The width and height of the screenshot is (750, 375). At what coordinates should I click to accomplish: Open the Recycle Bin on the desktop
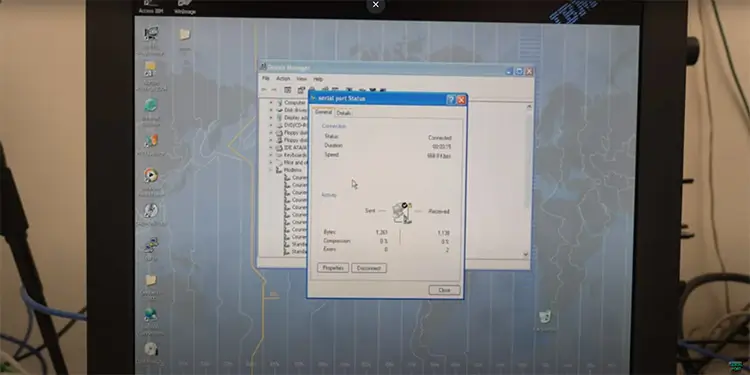(x=544, y=317)
